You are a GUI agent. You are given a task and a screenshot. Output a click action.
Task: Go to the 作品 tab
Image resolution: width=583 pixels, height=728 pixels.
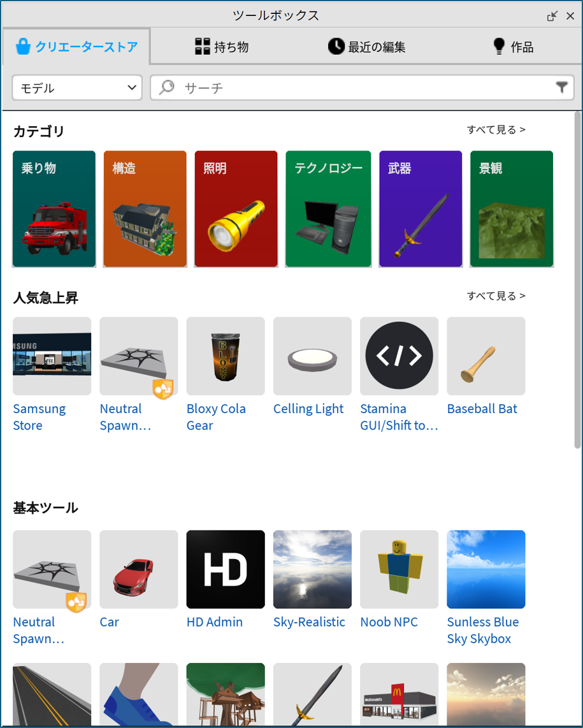[x=513, y=47]
